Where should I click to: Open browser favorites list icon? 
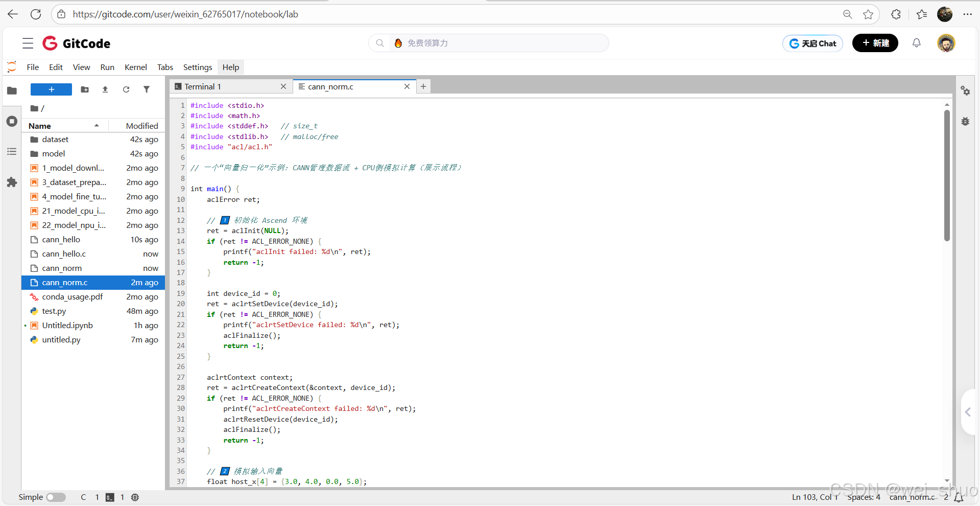coord(922,14)
